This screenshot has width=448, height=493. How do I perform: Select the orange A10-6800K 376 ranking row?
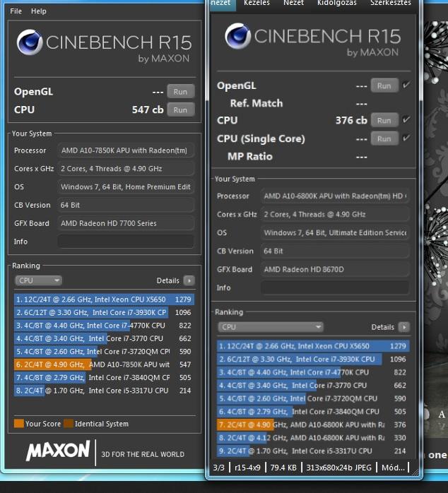click(x=313, y=424)
